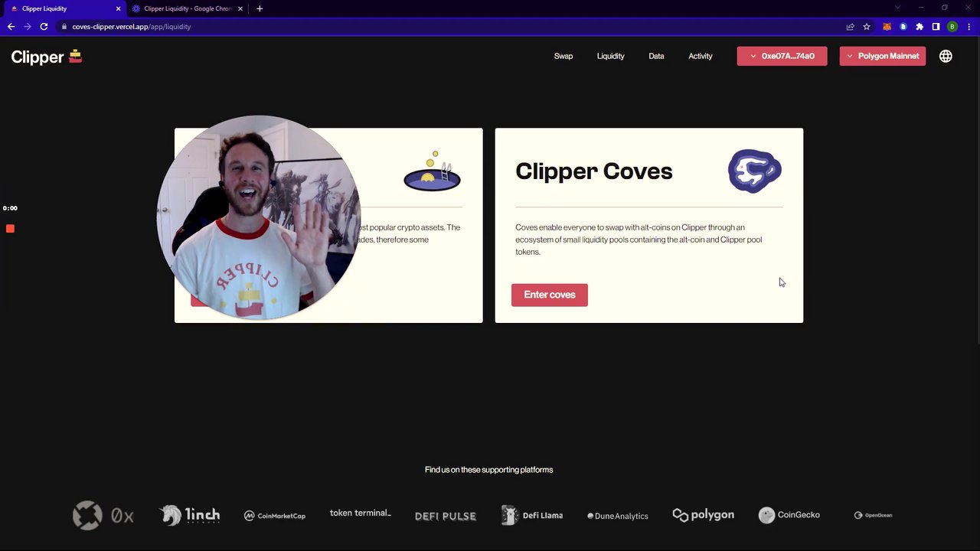Viewport: 980px width, 551px height.
Task: Open the Chrome three-dot menu
Action: pos(968,27)
